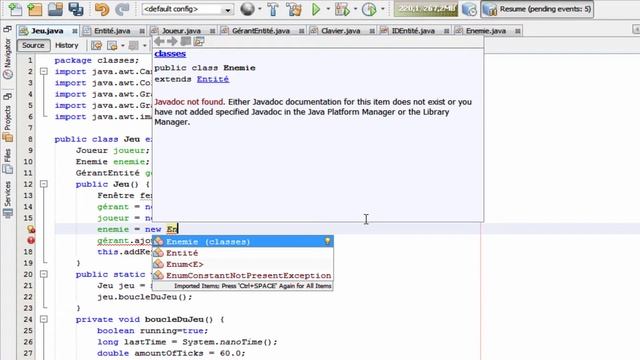Viewport: 640px width, 360px height.
Task: Click the New Project toolbar icon
Action: (x=34, y=9)
